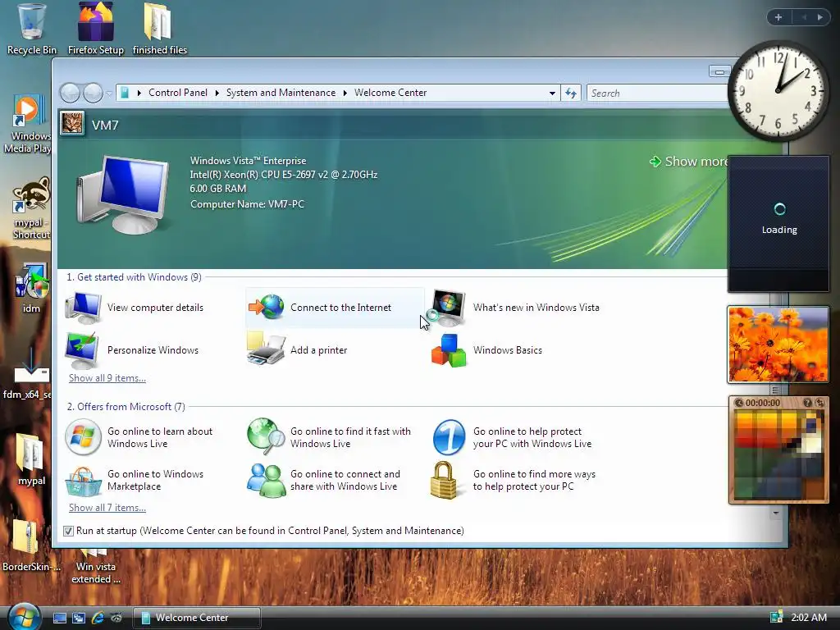Select finished files folder on desktop

click(160, 29)
